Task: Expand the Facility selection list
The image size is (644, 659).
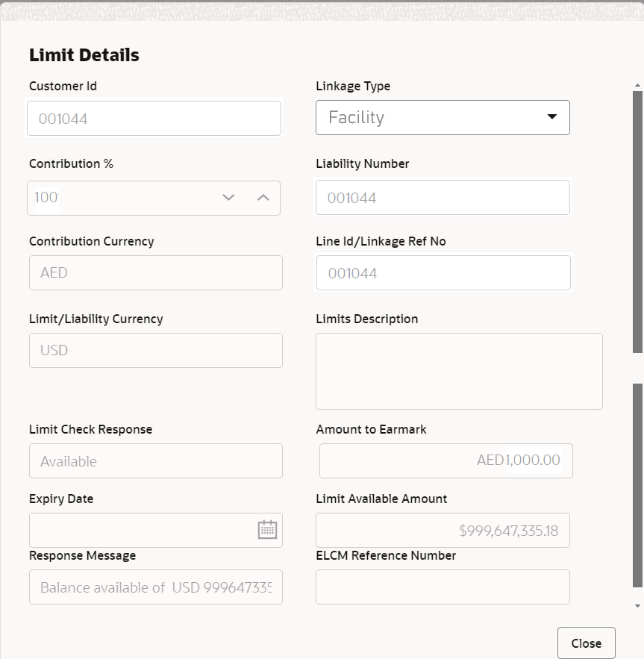Action: click(x=551, y=117)
